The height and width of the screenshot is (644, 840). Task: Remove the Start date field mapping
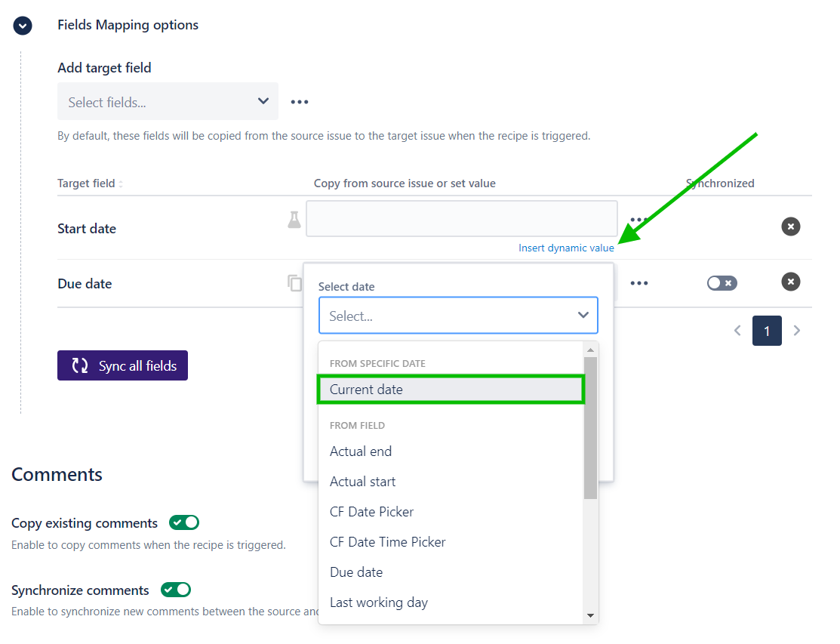(790, 226)
